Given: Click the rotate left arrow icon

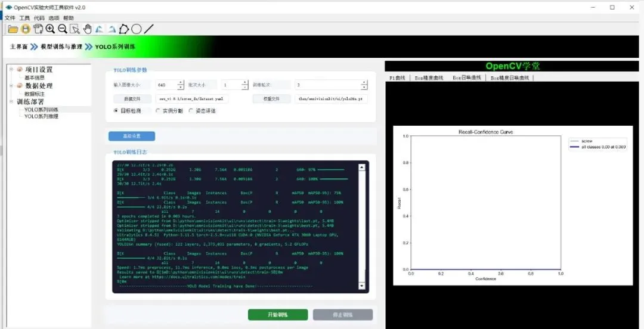Looking at the screenshot, I should (x=100, y=29).
